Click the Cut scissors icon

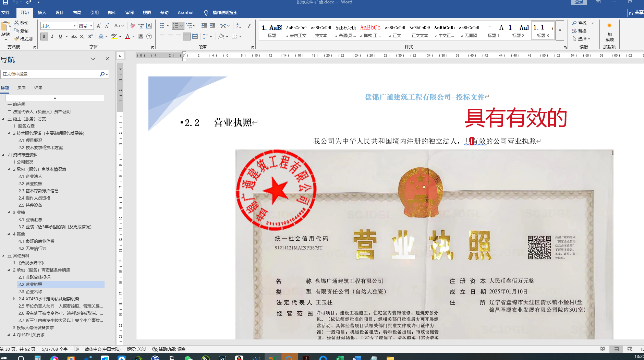[x=16, y=23]
